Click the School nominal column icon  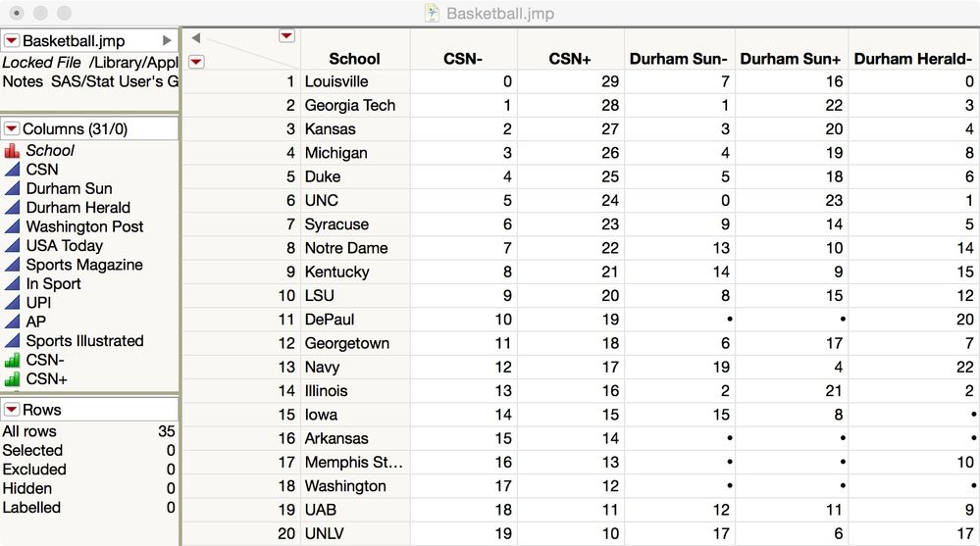tap(12, 151)
